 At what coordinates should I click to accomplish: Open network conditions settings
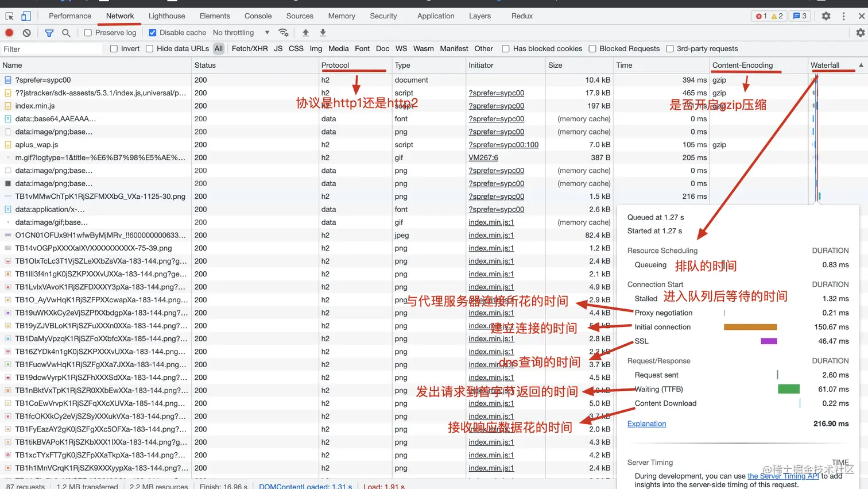pos(284,33)
